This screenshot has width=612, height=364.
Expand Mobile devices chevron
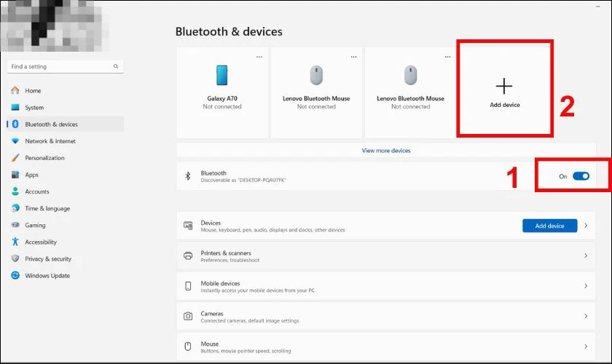pyautogui.click(x=586, y=286)
